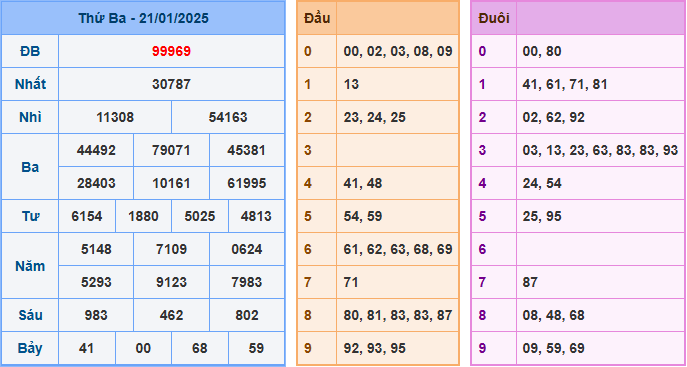Viewport: 687px width, 367px height.
Task: Select third prize number 10161
Action: click(x=171, y=183)
